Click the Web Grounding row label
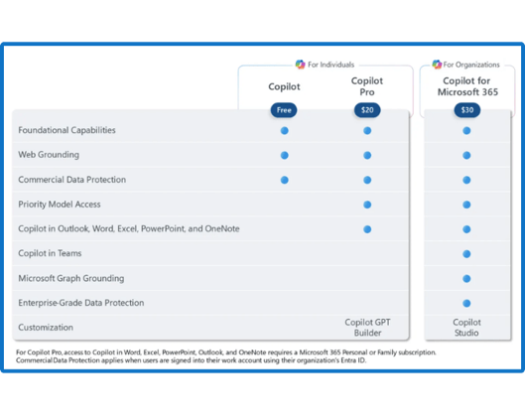Screen dimensions: 525x420 [x=49, y=155]
